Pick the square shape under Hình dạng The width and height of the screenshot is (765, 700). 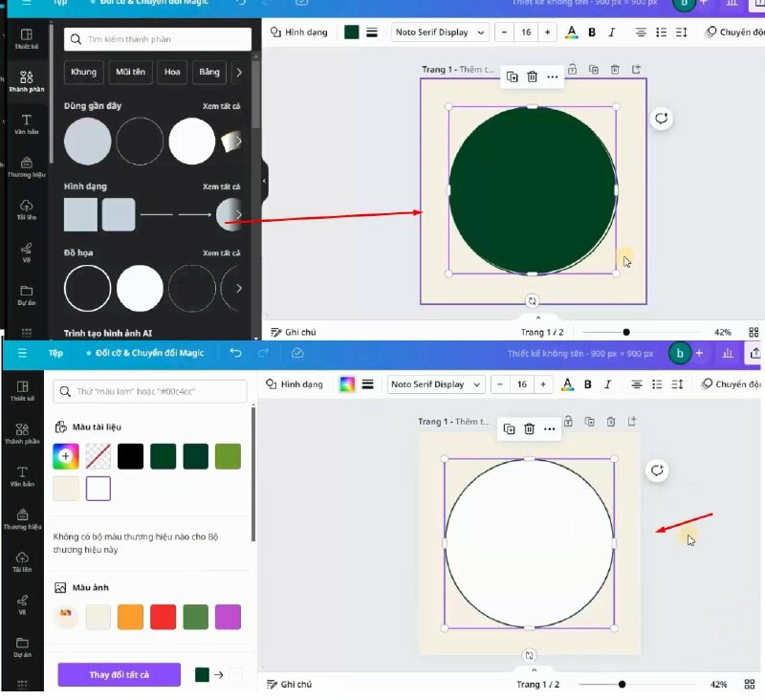click(x=80, y=215)
